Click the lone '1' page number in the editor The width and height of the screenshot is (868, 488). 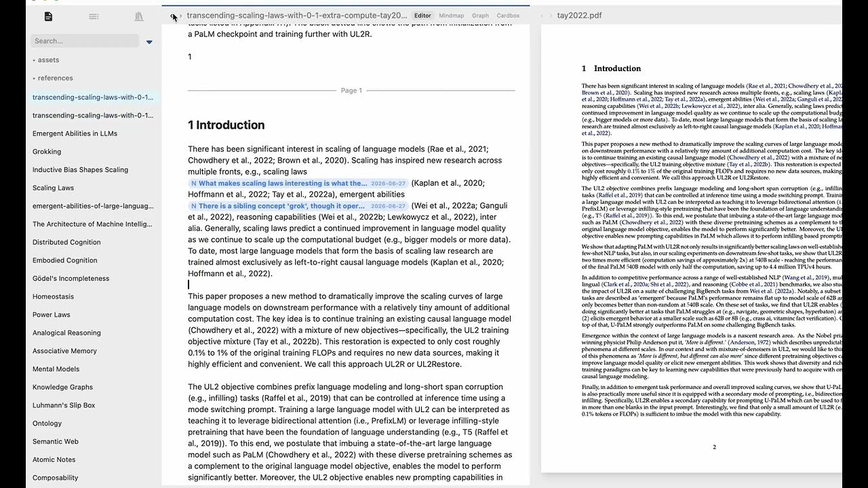pyautogui.click(x=190, y=57)
